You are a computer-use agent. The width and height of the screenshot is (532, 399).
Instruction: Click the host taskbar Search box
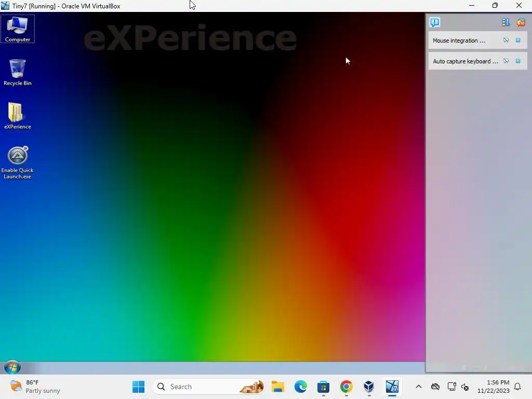(x=209, y=387)
